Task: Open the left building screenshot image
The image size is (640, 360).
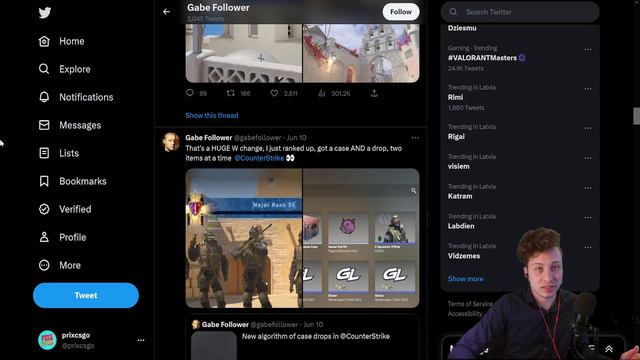Action: (244, 53)
